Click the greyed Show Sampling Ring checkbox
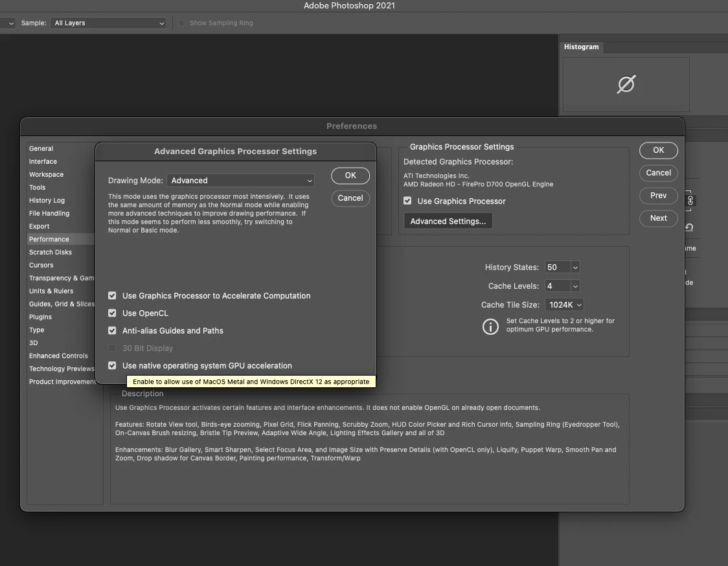 [181, 23]
